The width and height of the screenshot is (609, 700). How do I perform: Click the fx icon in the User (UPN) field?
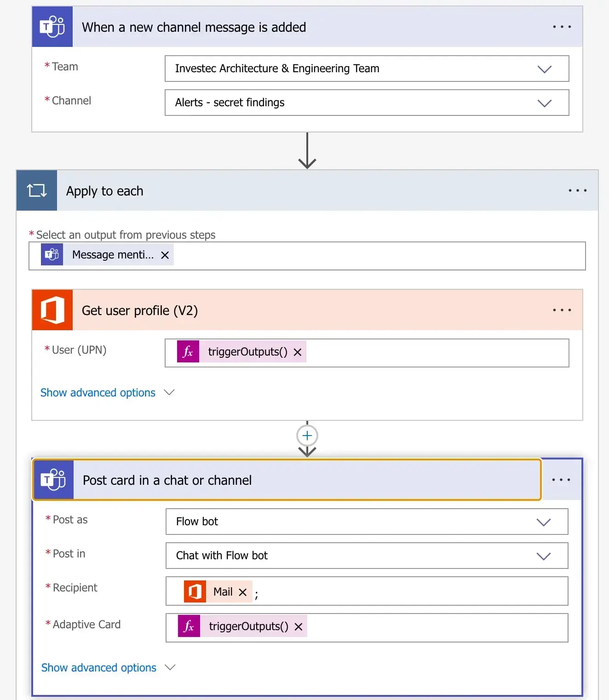point(188,352)
